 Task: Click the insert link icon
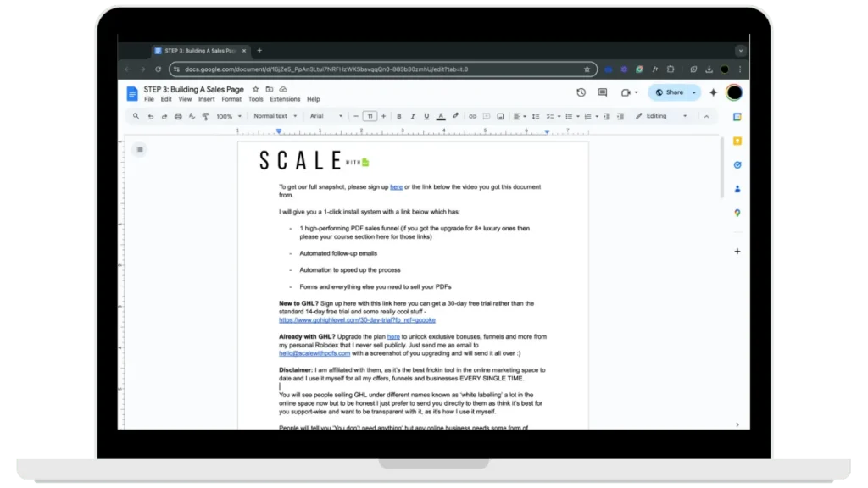coord(473,116)
